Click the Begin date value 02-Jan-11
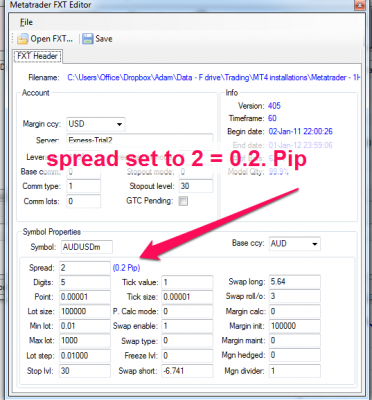This screenshot has height=400, width=372. (x=300, y=131)
